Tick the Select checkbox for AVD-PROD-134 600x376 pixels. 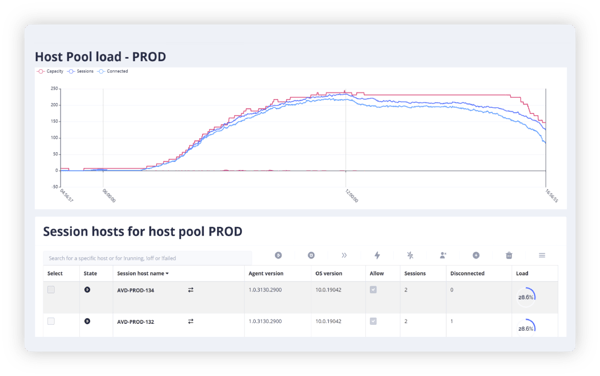tap(51, 290)
